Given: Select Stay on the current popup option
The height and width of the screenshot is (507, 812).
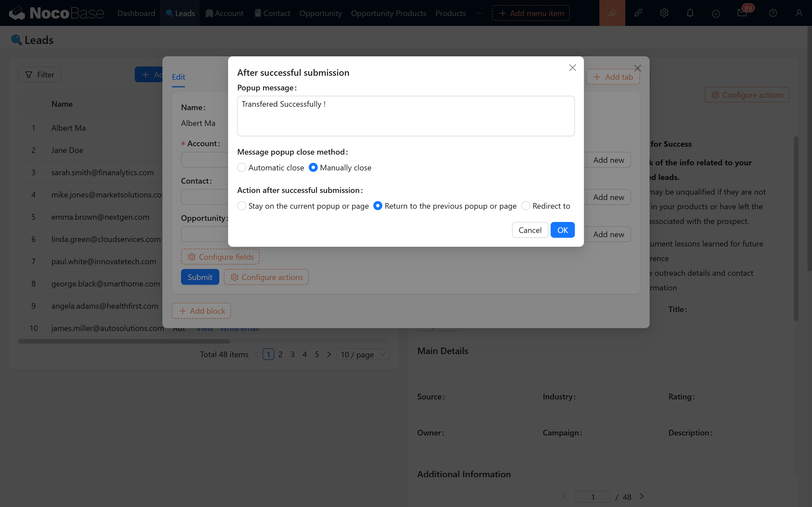Looking at the screenshot, I should click(x=242, y=206).
